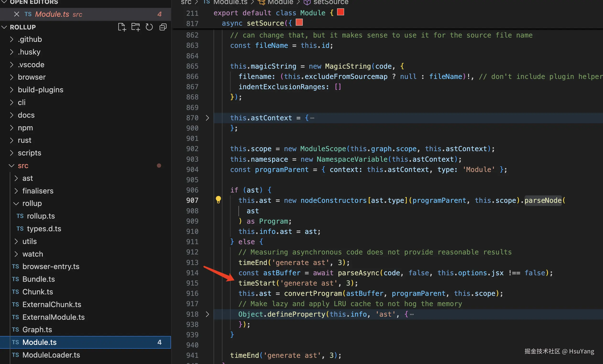This screenshot has width=603, height=364.
Task: Collapse all folders in explorer
Action: 163,27
